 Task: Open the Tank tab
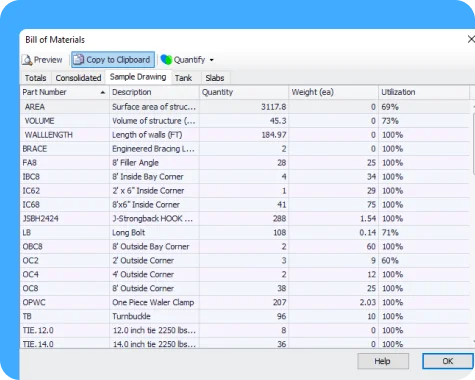pos(183,78)
